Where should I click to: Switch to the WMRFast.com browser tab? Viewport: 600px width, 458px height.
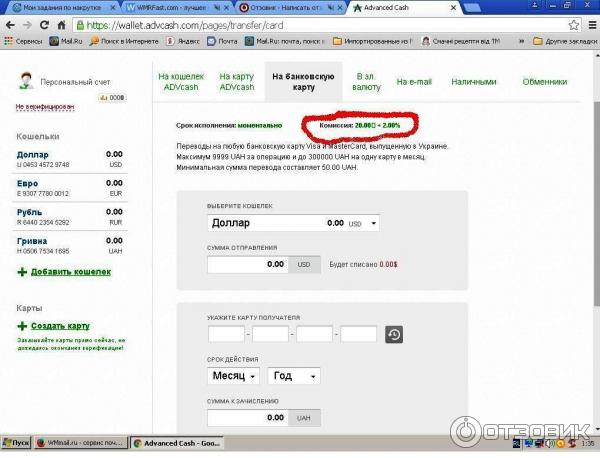point(172,7)
